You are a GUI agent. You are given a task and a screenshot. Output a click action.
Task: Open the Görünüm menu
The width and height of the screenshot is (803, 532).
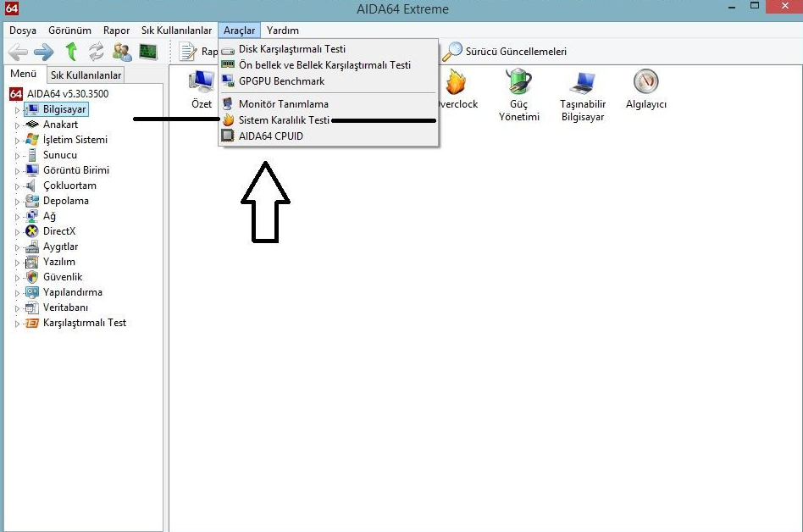tap(69, 30)
